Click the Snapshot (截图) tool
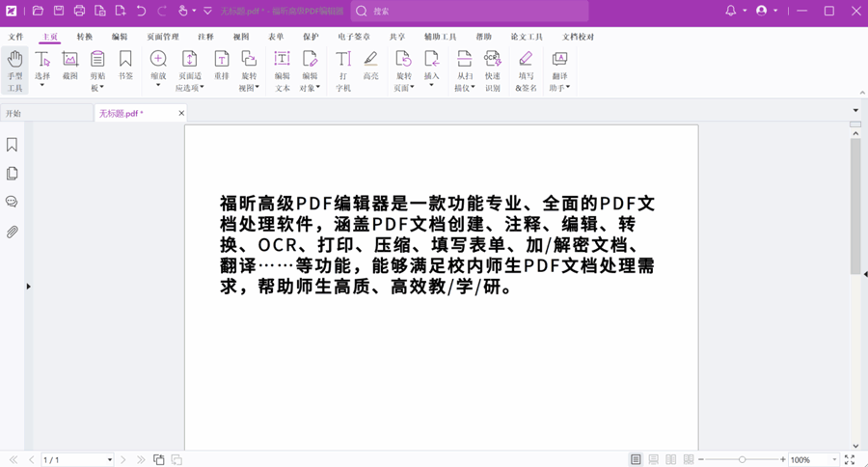The width and height of the screenshot is (868, 467). pos(70,65)
